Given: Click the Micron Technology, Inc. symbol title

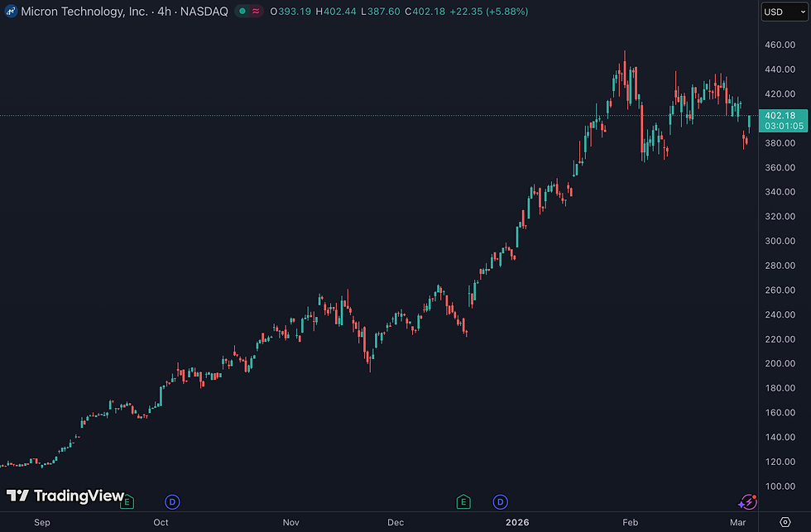Looking at the screenshot, I should pos(84,12).
